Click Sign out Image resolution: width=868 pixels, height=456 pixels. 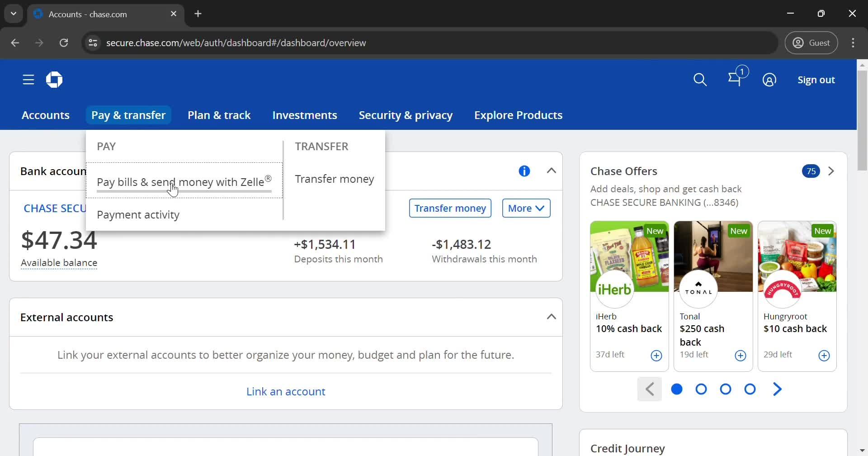pos(816,80)
